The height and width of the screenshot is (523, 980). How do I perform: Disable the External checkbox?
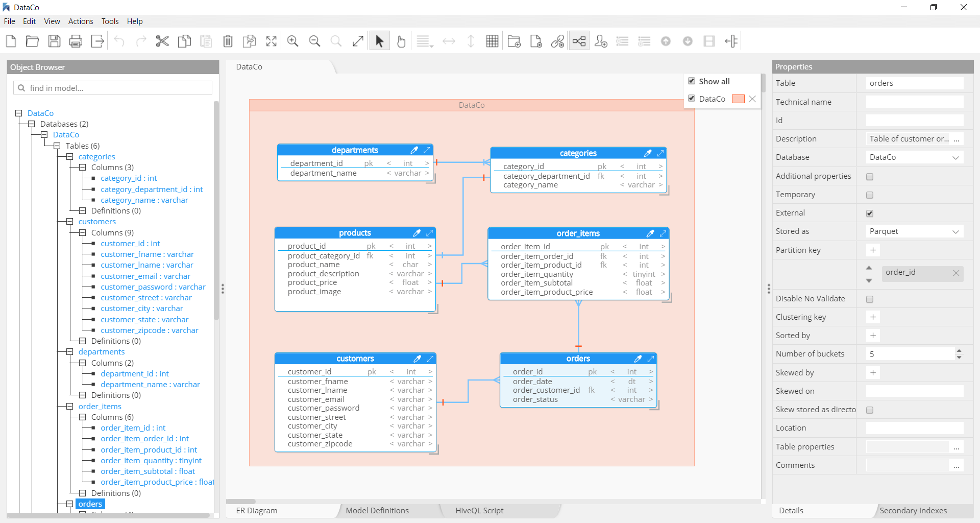click(x=870, y=213)
